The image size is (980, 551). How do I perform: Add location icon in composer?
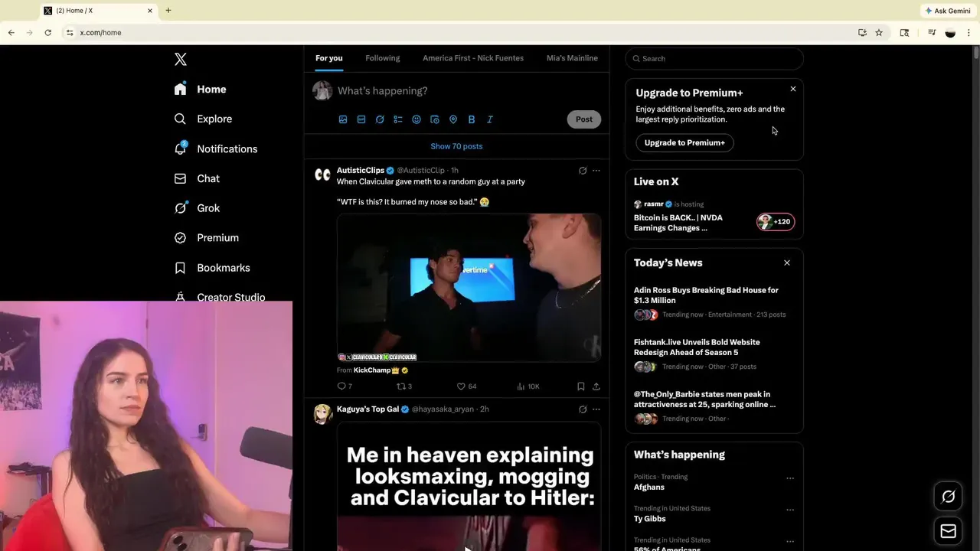[453, 119]
